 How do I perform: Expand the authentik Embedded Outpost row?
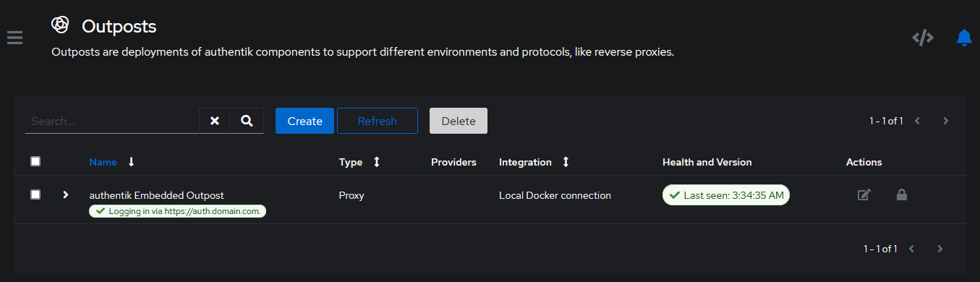pyautogui.click(x=65, y=195)
